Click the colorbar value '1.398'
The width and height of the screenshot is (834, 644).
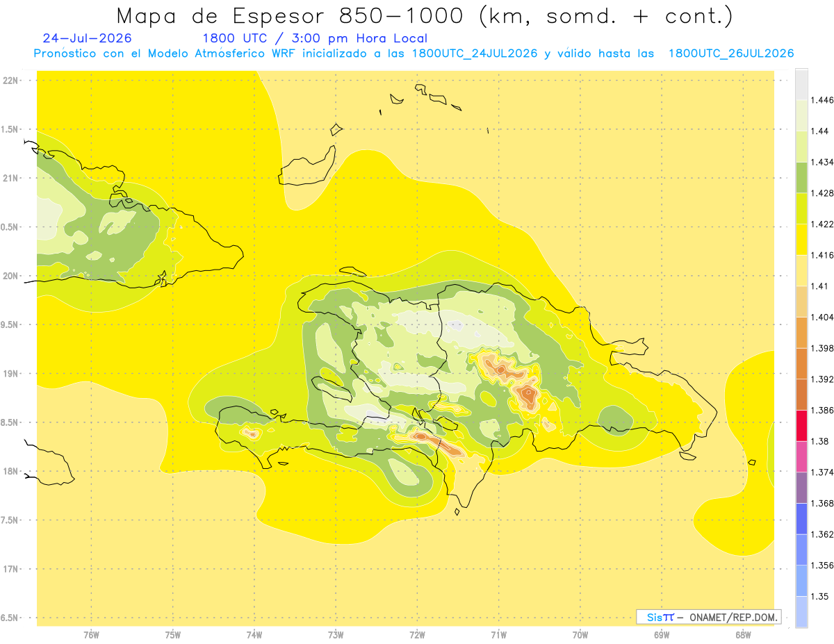click(821, 349)
